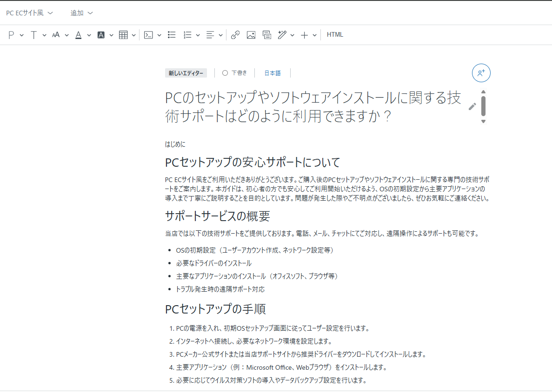Click the table insert icon
552x392 pixels.
click(123, 35)
